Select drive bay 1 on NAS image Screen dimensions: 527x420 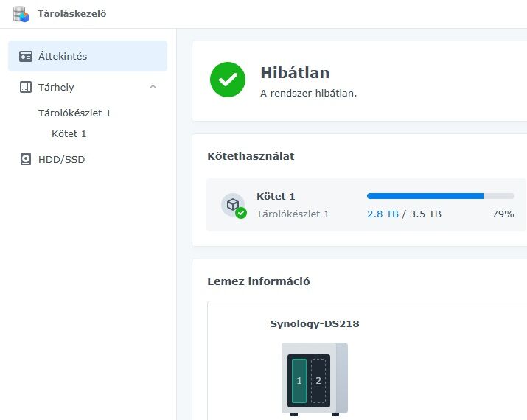click(299, 380)
